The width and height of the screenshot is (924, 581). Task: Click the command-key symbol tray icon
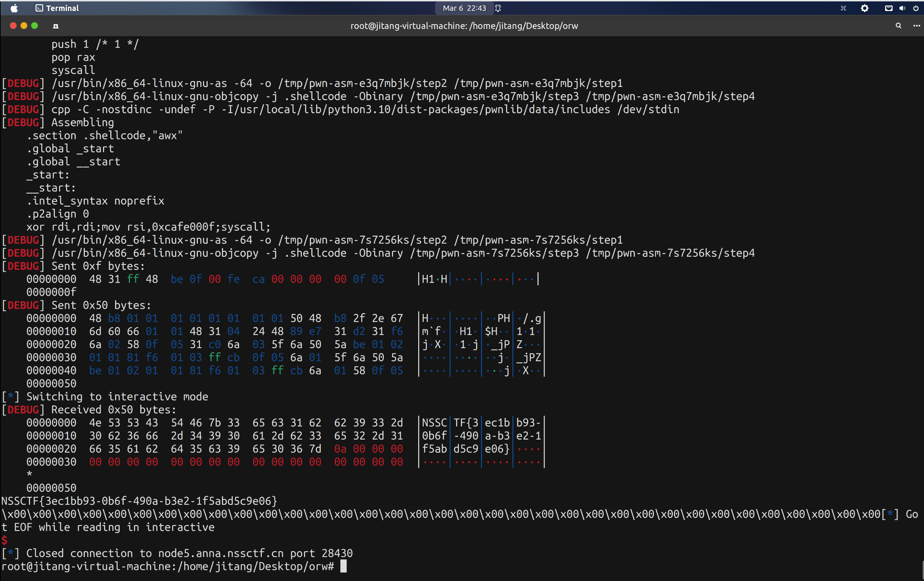tap(843, 8)
